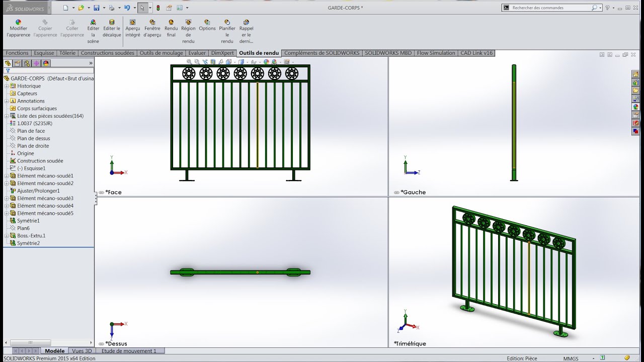
Task: Open the View Settings icon in the view toolbar
Action: point(287,62)
